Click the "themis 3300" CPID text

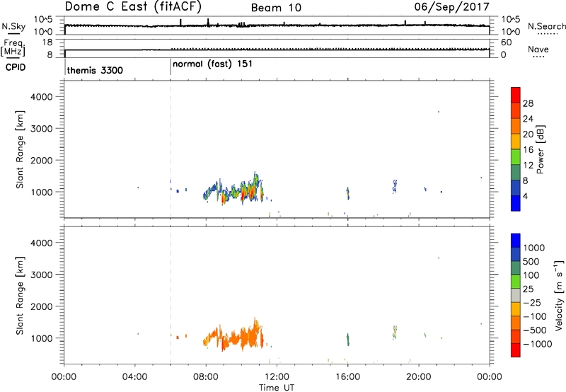pyautogui.click(x=95, y=70)
